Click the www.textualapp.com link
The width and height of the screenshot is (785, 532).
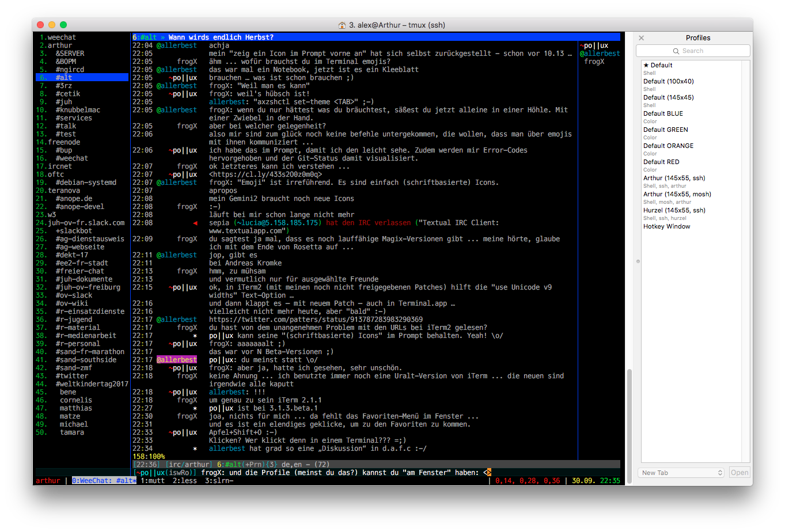(248, 231)
